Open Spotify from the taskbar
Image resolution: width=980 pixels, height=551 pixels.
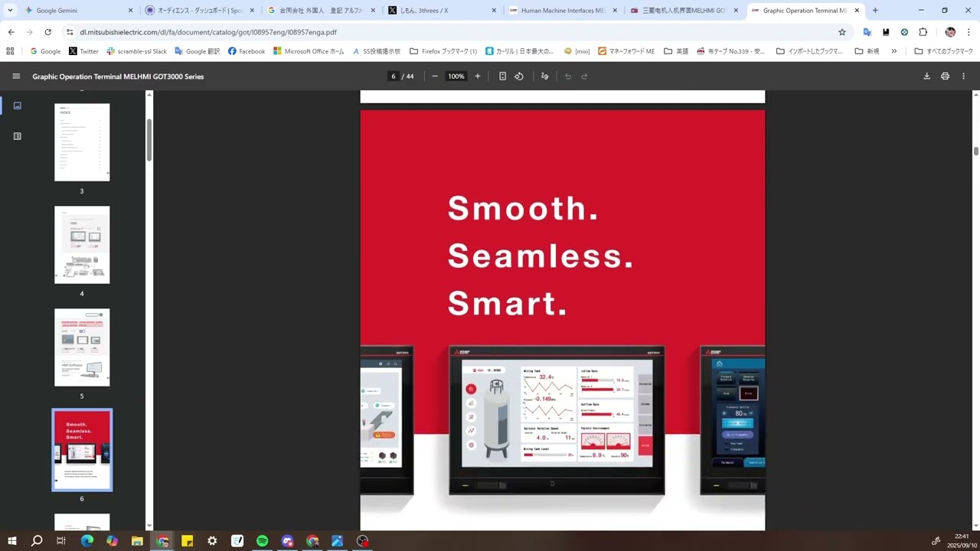pyautogui.click(x=262, y=541)
